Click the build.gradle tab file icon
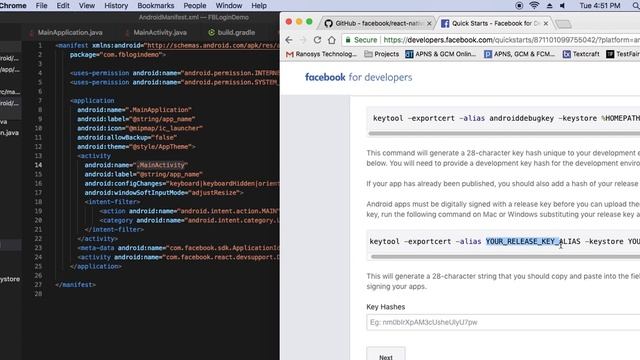640x360 pixels. [x=211, y=32]
